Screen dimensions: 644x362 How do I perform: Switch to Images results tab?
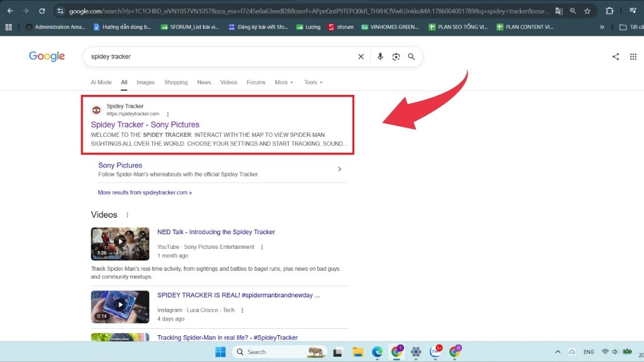pos(145,82)
